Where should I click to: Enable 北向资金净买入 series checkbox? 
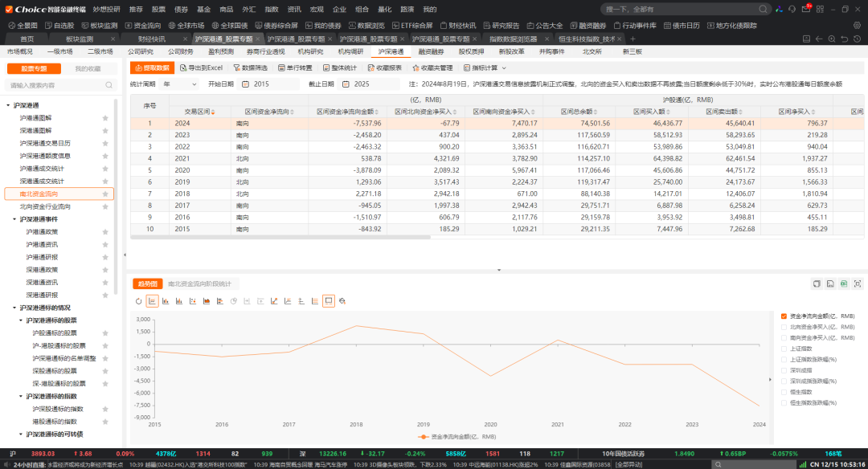pos(784,327)
